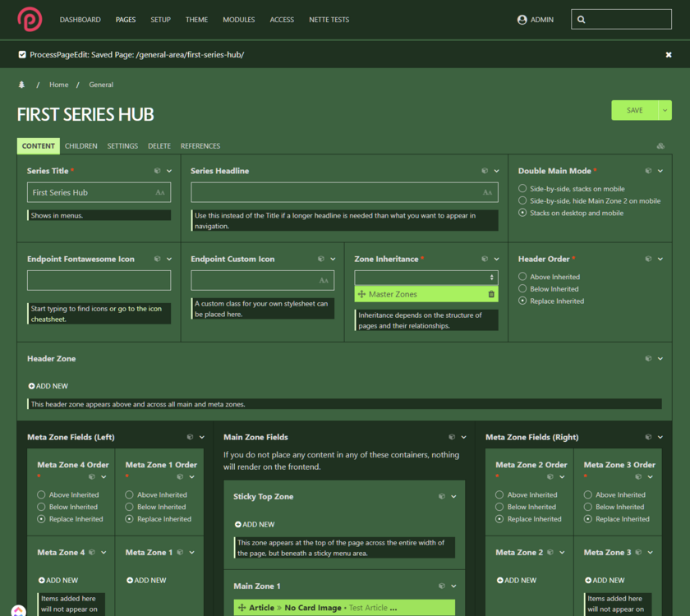Image resolution: width=690 pixels, height=616 pixels.
Task: Delete the Master Zones item with trash icon
Action: pyautogui.click(x=491, y=294)
